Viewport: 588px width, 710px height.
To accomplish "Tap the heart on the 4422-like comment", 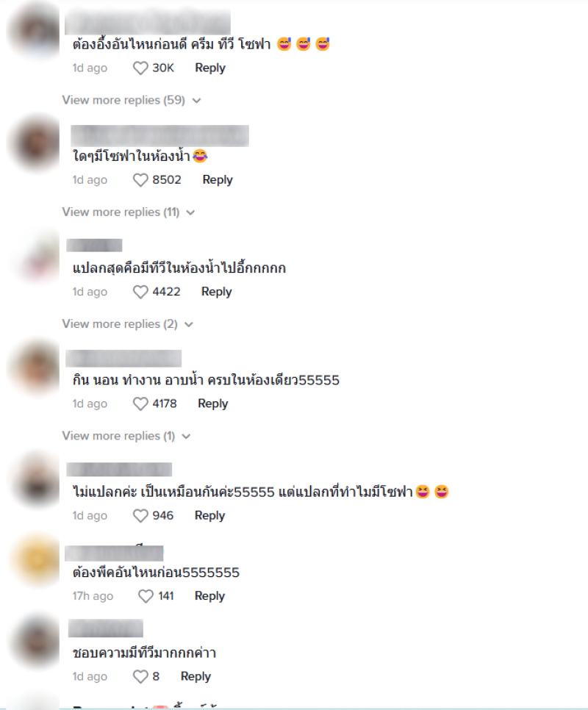I will coord(140,292).
